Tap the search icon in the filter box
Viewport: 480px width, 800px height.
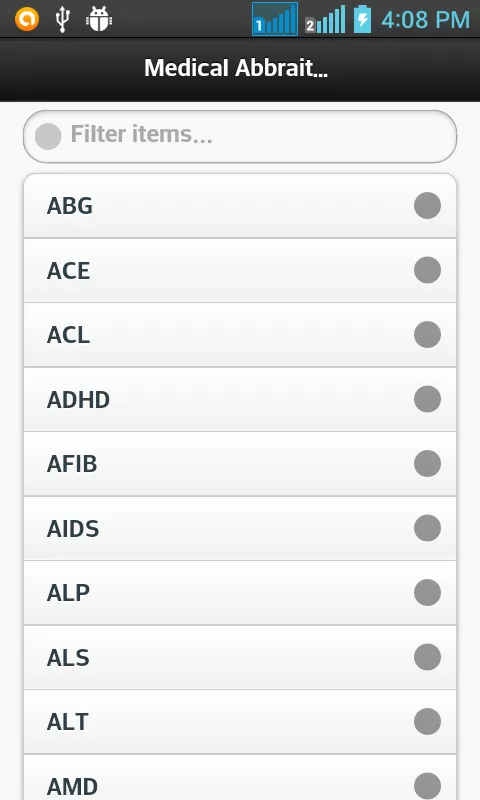48,136
